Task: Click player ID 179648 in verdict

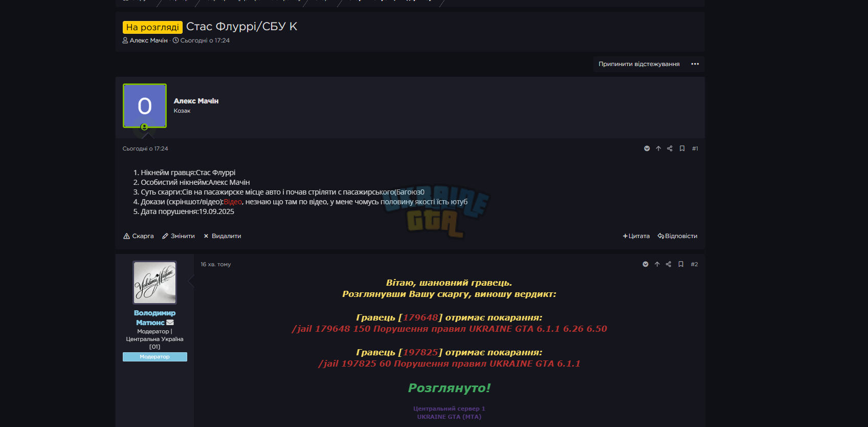Action: coord(420,317)
